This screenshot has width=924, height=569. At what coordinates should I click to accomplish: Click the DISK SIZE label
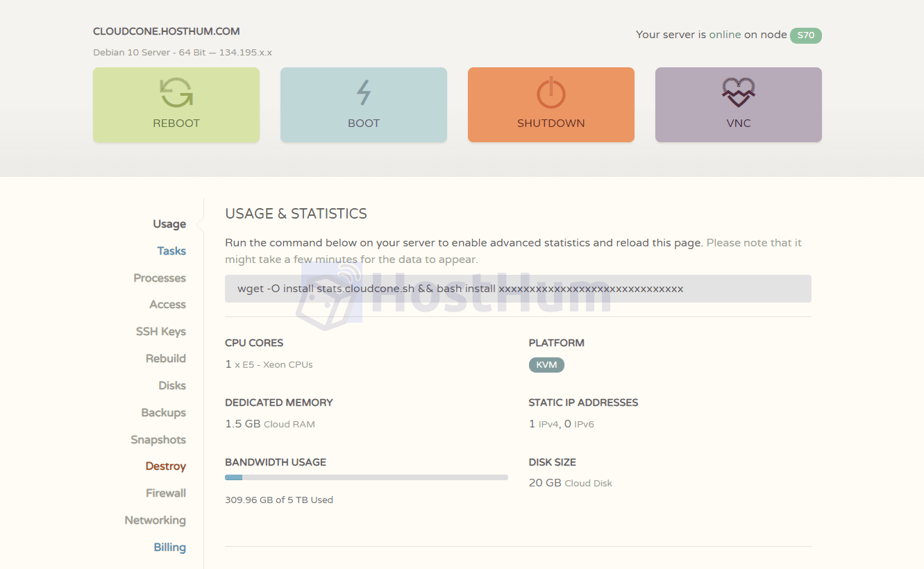click(553, 462)
